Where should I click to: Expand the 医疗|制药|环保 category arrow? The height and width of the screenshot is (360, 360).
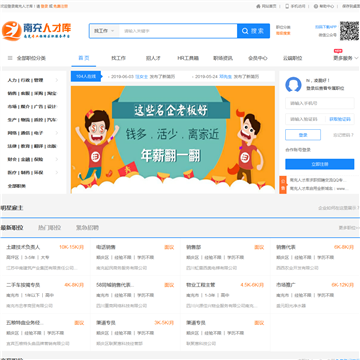[x=57, y=172]
